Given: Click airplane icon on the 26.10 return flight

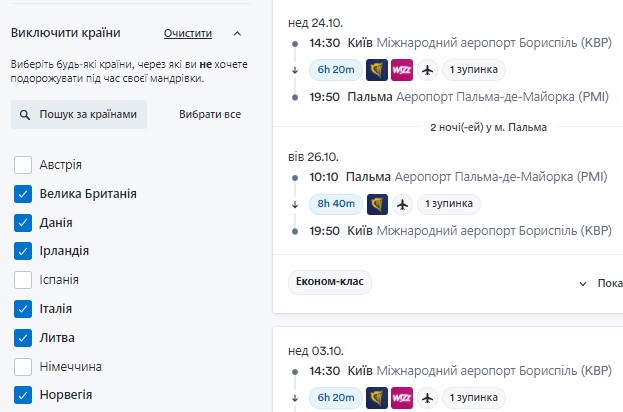Looking at the screenshot, I should pyautogui.click(x=402, y=204).
